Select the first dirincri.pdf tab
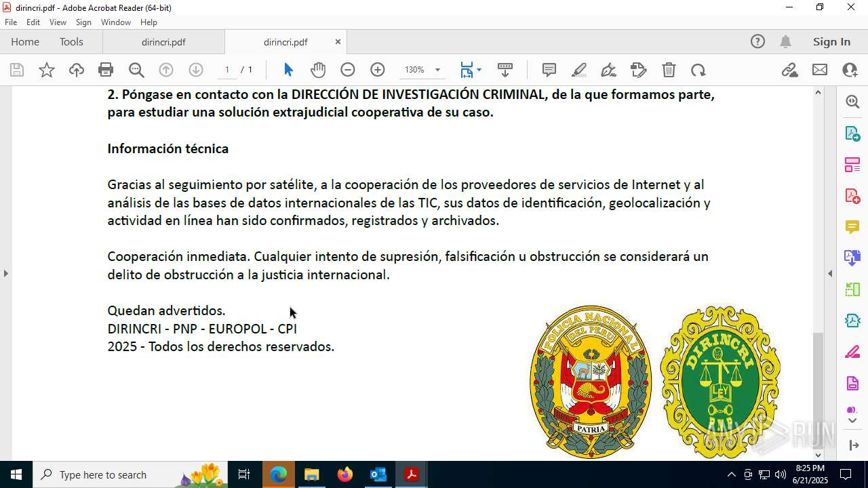 tap(163, 41)
